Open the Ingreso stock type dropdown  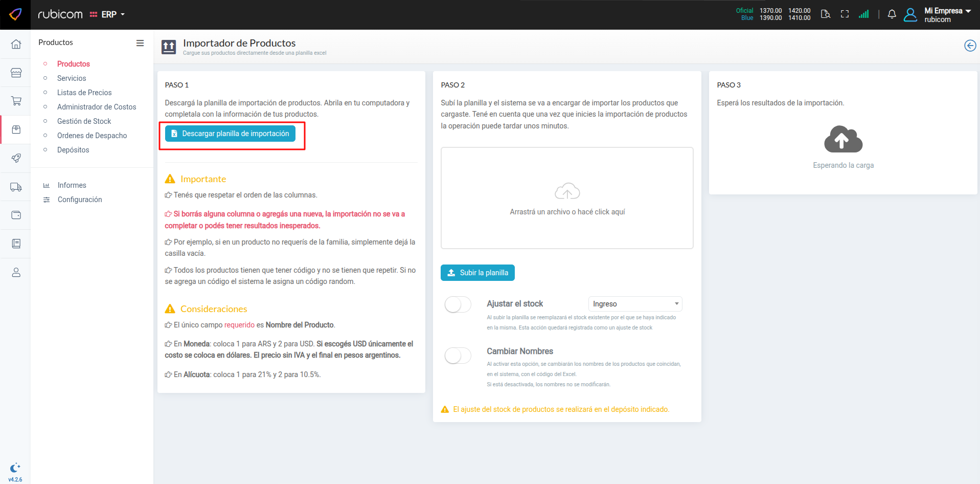635,304
